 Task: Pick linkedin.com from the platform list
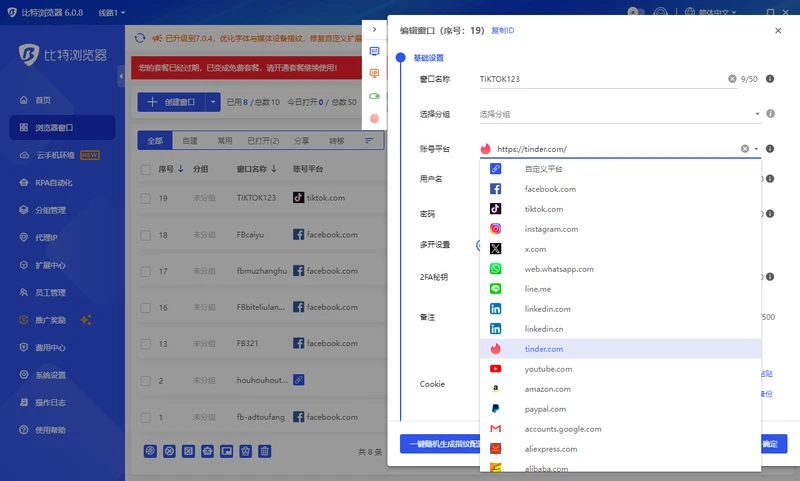(x=620, y=309)
